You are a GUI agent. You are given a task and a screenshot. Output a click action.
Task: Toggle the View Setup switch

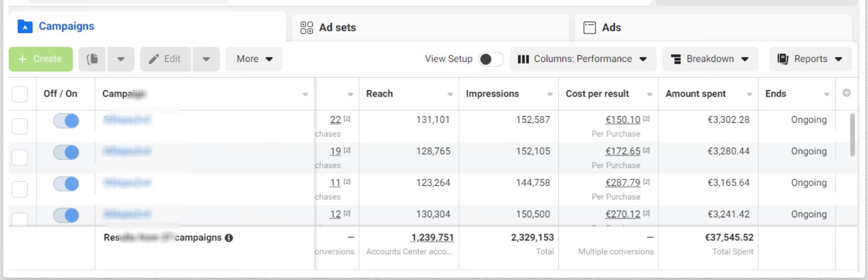point(491,59)
